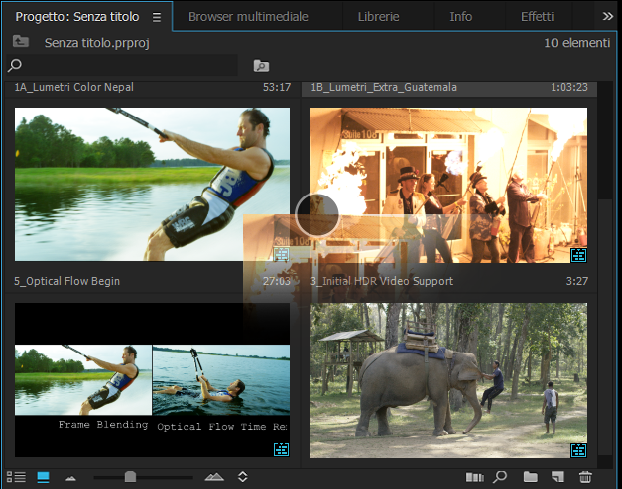622x489 pixels.
Task: Adjust the thumbnail size slider handle
Action: point(130,477)
